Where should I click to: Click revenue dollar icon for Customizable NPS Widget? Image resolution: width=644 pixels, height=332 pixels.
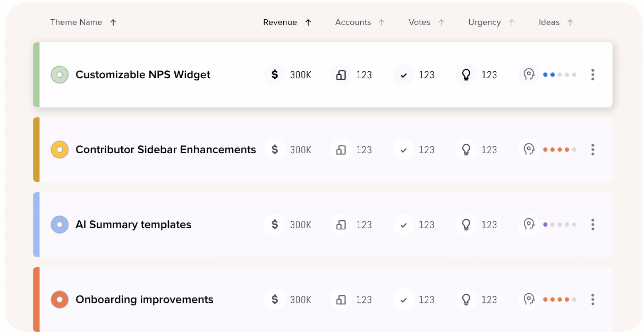275,74
